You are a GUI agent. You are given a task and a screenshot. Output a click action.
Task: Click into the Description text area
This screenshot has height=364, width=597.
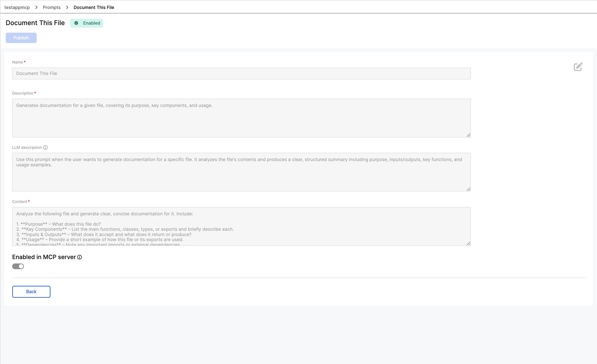point(241,118)
